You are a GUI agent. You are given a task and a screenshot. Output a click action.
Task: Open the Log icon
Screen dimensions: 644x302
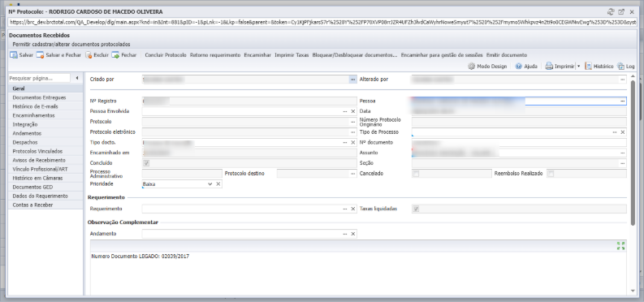620,66
